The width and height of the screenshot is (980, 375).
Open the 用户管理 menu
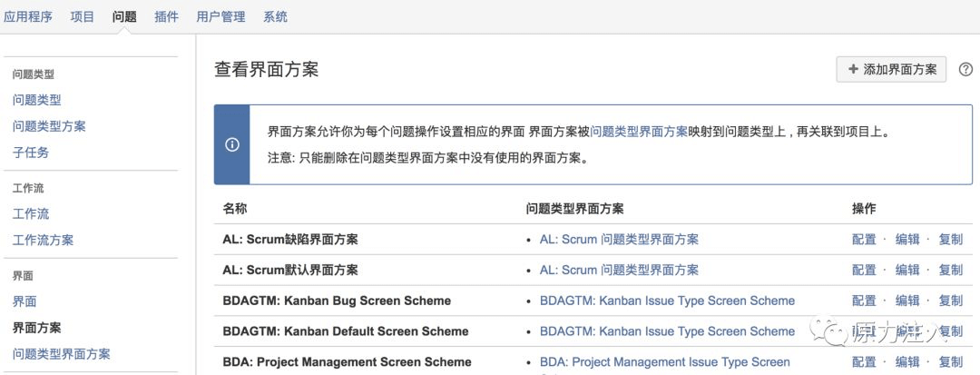[x=220, y=17]
